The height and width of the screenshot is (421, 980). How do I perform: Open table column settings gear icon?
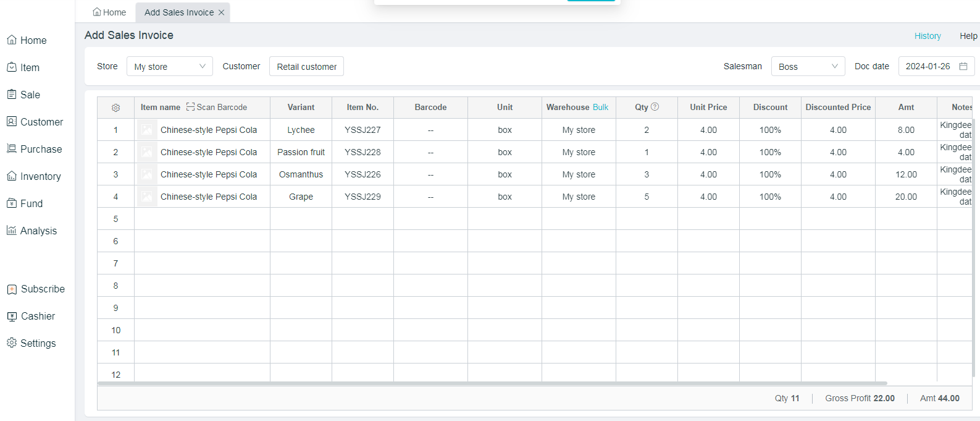[x=115, y=108]
